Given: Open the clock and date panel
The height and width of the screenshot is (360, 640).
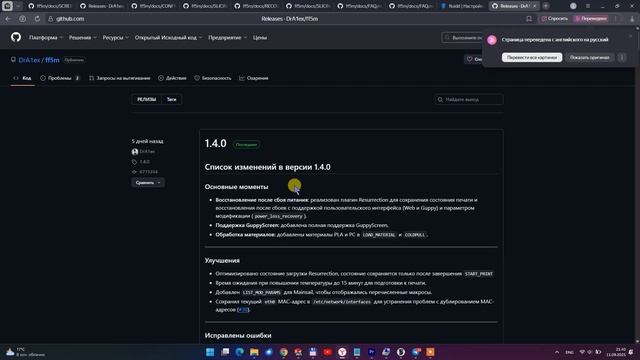Looking at the screenshot, I should [x=616, y=352].
